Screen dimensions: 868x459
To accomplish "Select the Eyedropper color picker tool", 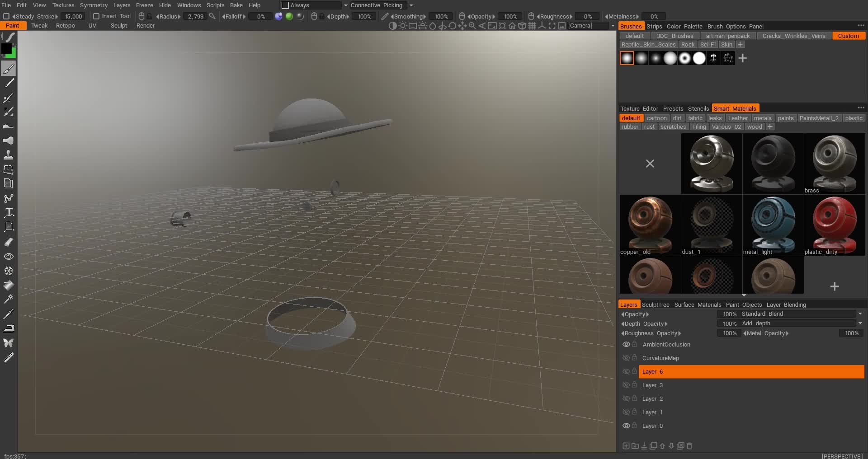I will point(9,314).
